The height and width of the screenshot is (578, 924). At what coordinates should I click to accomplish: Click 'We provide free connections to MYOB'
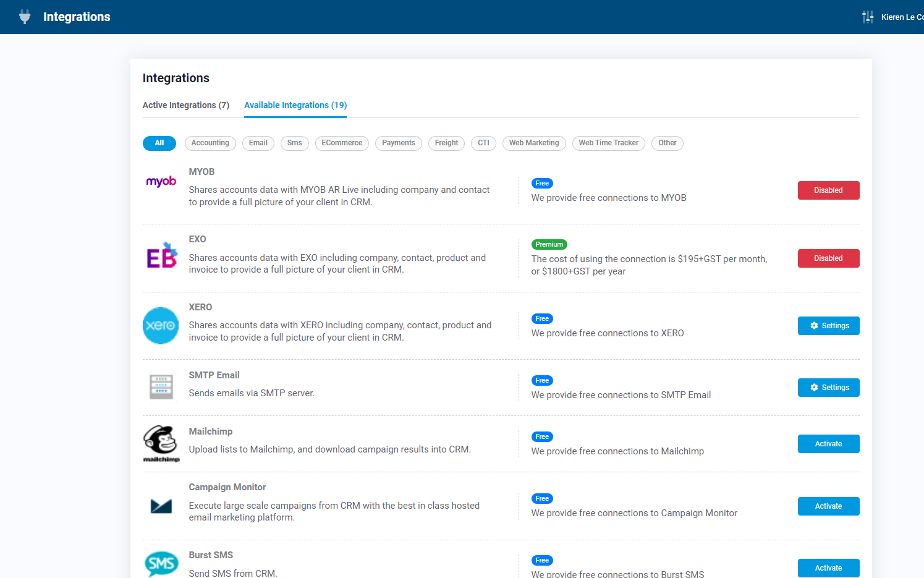609,198
